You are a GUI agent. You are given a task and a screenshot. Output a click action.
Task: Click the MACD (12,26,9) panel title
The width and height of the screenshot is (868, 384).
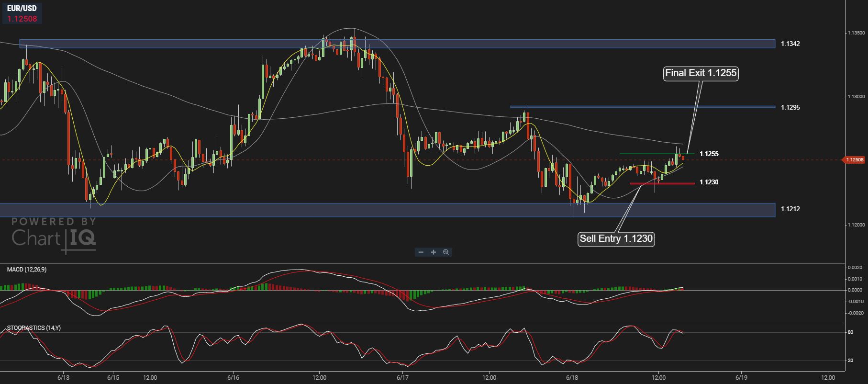27,270
